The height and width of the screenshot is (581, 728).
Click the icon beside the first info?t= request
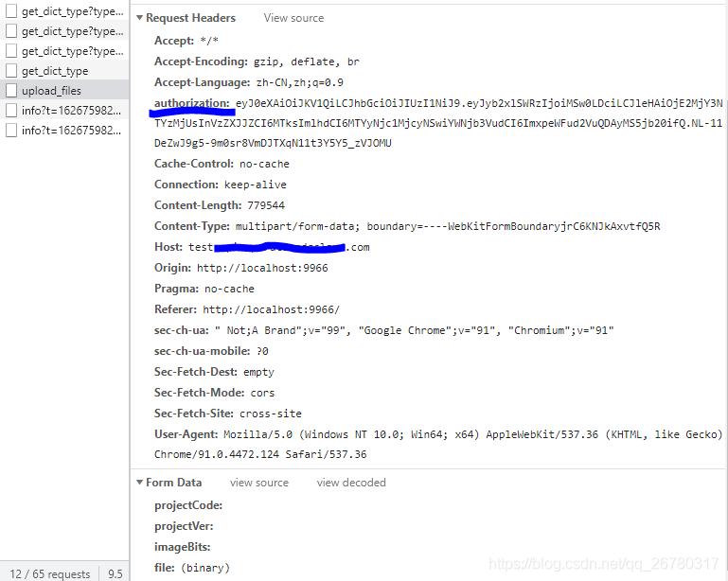pyautogui.click(x=11, y=111)
